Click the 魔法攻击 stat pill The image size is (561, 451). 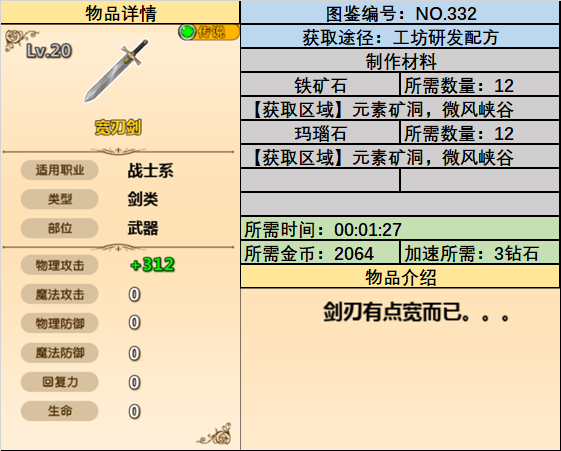click(x=59, y=294)
